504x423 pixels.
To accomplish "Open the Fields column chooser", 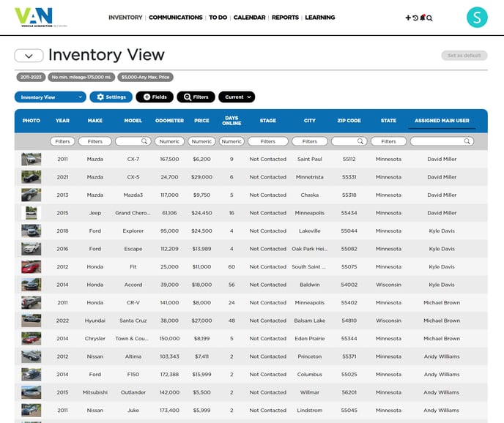I will tap(155, 97).
